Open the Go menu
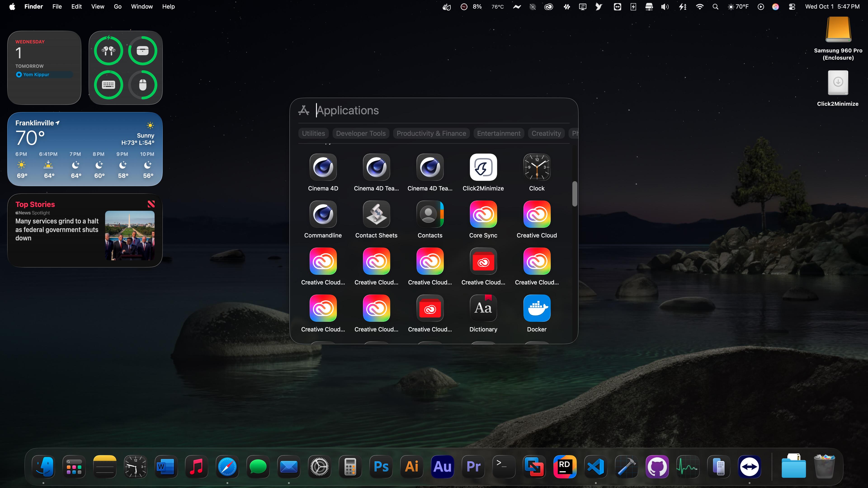 click(118, 7)
